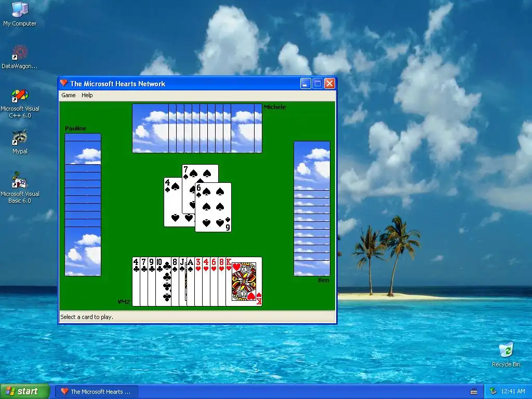Play the 8 of hearts
Viewport: 532px width, 399px height.
click(221, 282)
